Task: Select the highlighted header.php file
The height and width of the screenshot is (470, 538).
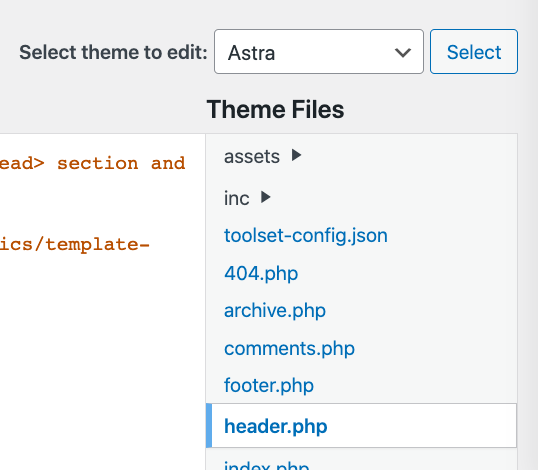Action: (x=361, y=426)
